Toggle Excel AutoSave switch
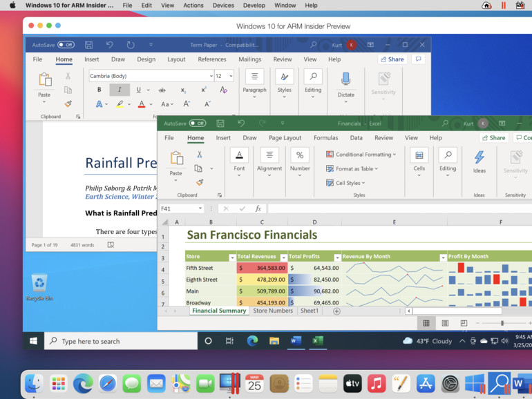 point(198,124)
